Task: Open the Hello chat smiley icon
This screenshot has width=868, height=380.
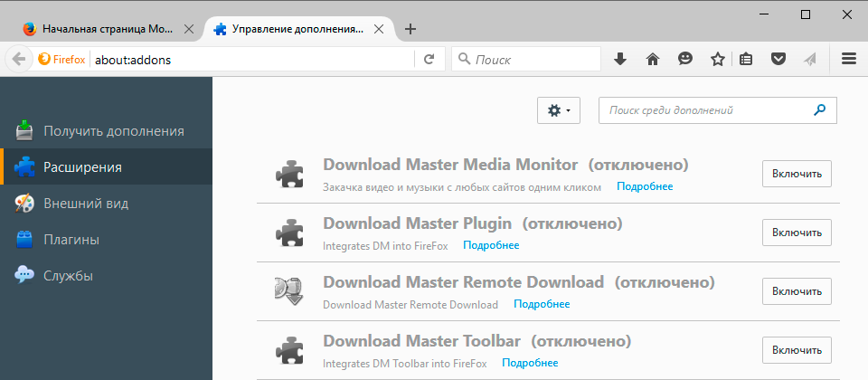Action: pyautogui.click(x=685, y=59)
